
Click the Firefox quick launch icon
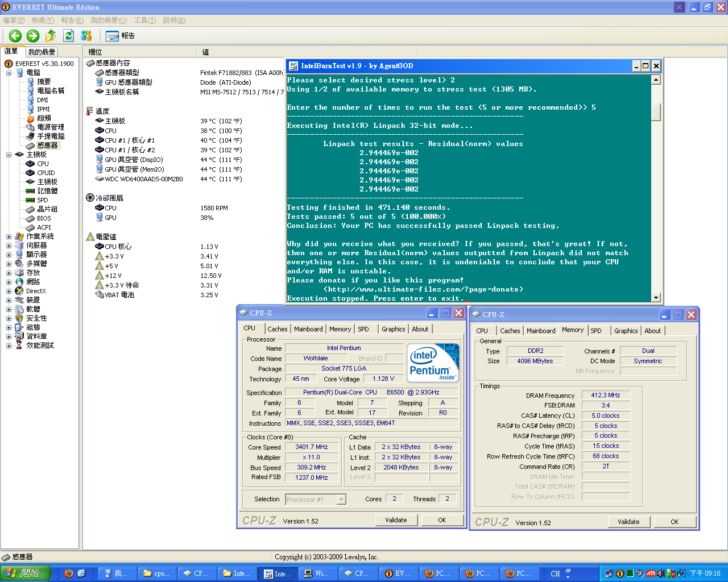pyautogui.click(x=69, y=573)
